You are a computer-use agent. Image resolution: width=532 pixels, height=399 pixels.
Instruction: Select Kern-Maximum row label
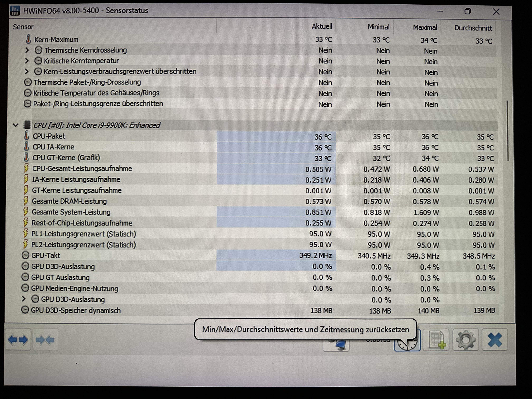tap(56, 39)
